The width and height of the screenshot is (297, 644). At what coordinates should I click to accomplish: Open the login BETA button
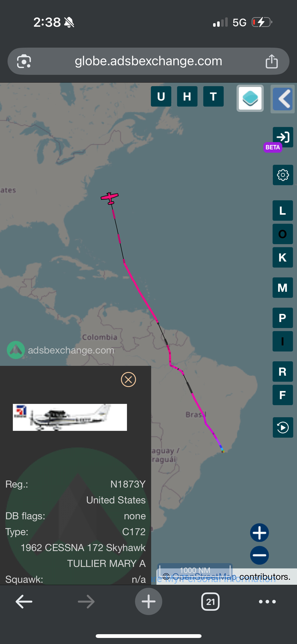[283, 137]
